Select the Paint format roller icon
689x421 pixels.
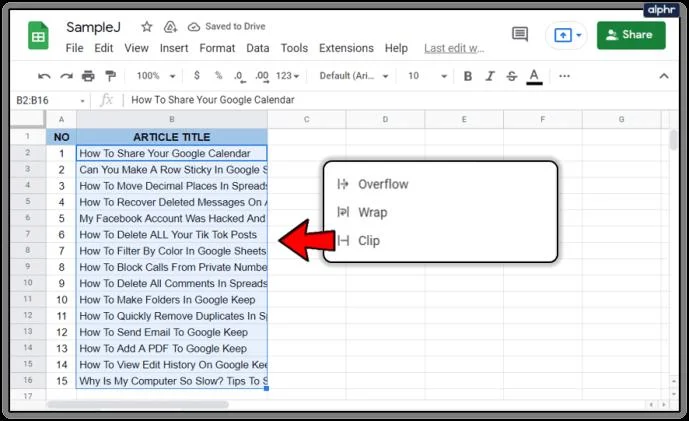(x=110, y=76)
